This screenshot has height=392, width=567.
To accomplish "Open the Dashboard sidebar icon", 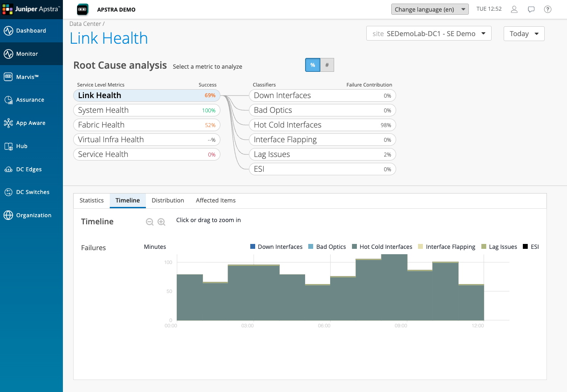I will 8,31.
